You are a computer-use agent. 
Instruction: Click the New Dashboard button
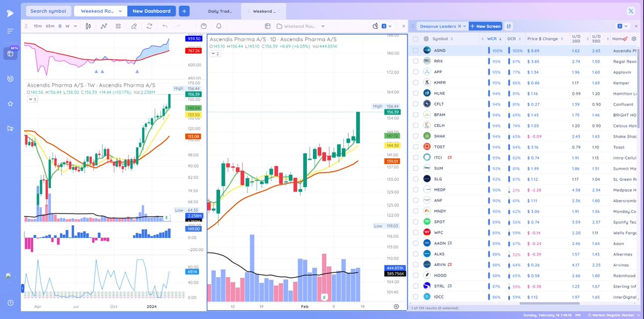tap(152, 11)
